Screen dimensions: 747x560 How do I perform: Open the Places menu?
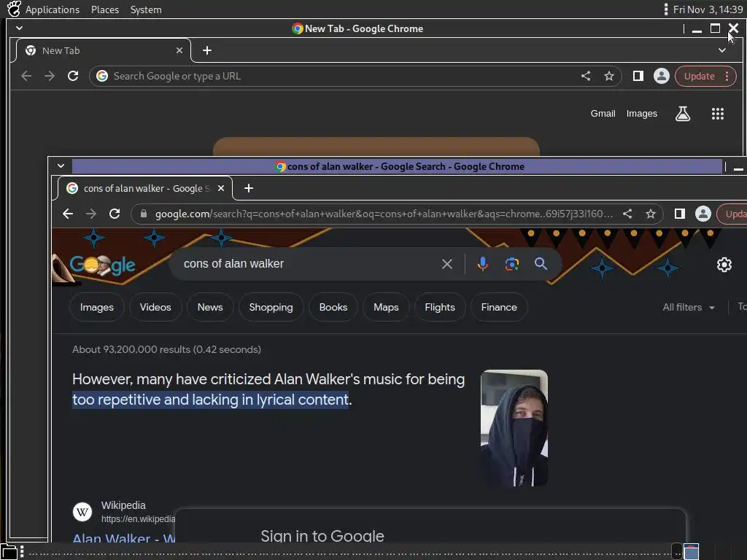pos(105,9)
